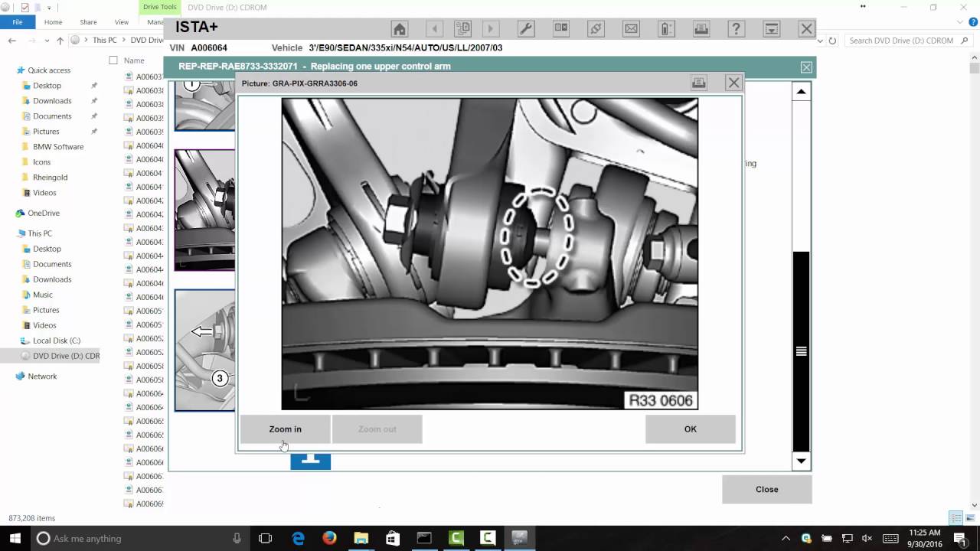The image size is (980, 551).
Task: Open ISTA+ connection manager plug icon
Action: (596, 29)
